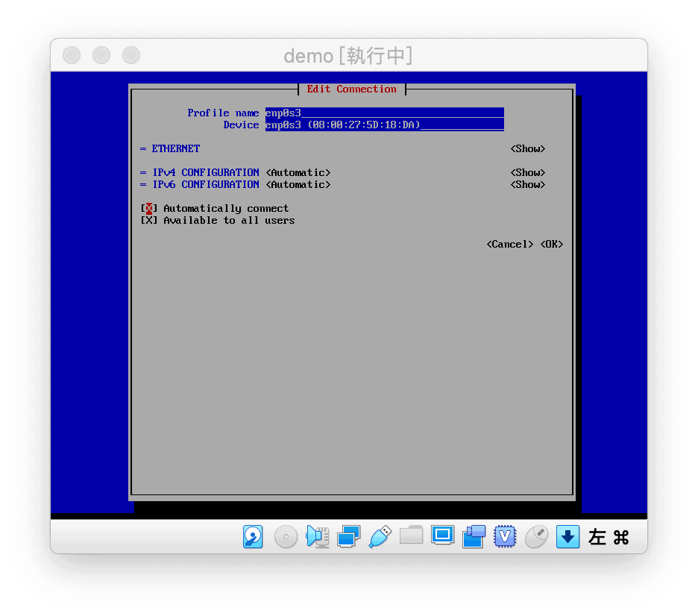Screen dimensions: 698x616
Task: Toggle Available to all users checkbox
Action: [x=149, y=221]
